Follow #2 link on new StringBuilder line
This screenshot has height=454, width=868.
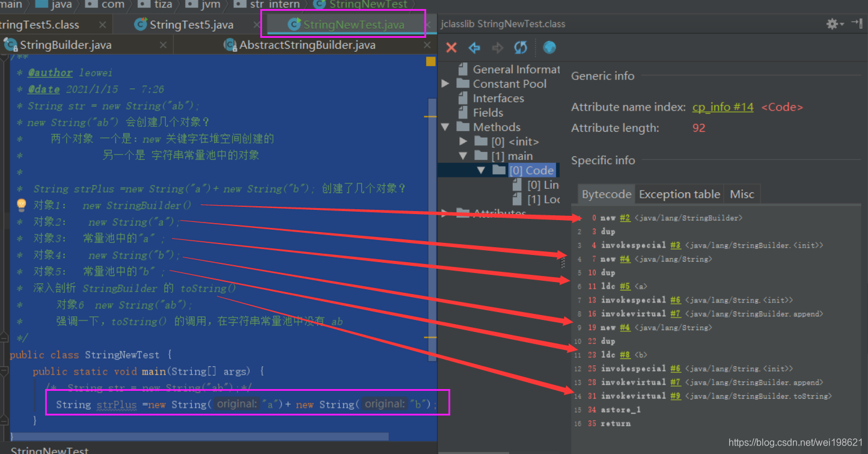pos(625,218)
